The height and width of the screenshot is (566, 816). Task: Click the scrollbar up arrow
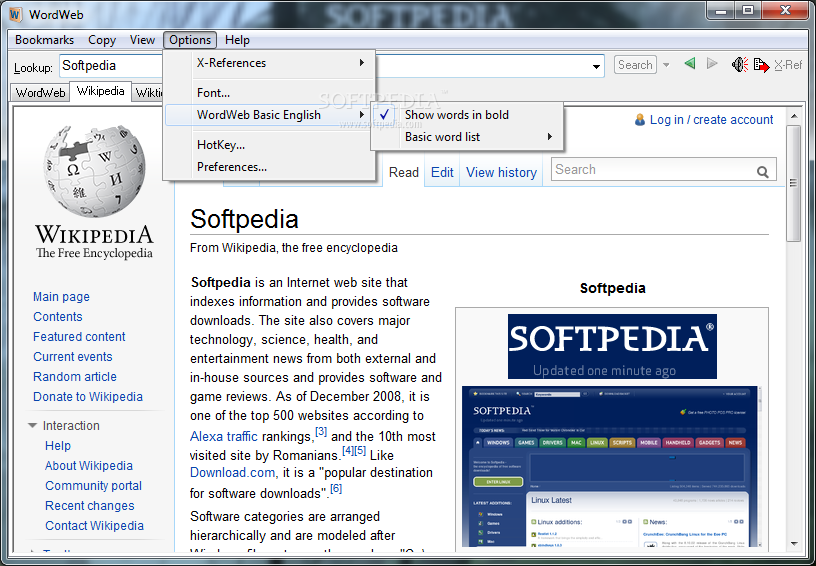tap(794, 115)
